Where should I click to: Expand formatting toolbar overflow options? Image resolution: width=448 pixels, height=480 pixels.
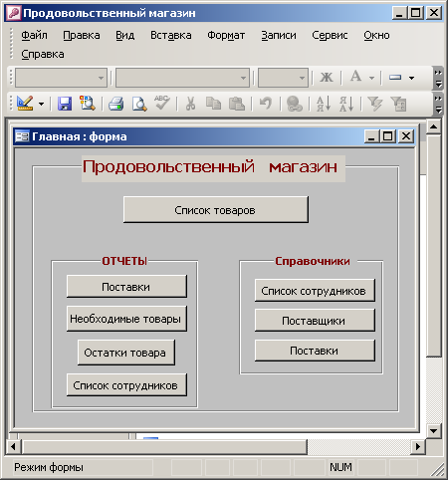coord(438,78)
